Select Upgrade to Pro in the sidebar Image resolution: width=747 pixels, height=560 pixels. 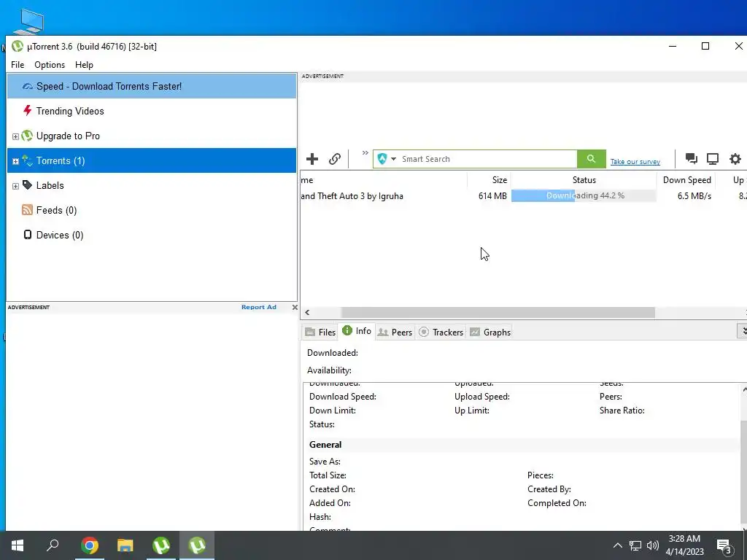(x=152, y=136)
